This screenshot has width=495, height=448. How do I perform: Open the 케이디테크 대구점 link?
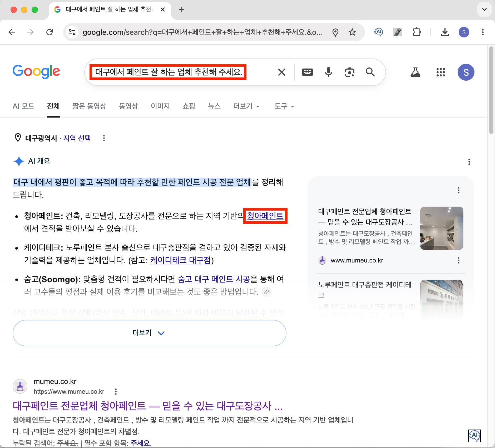click(181, 260)
